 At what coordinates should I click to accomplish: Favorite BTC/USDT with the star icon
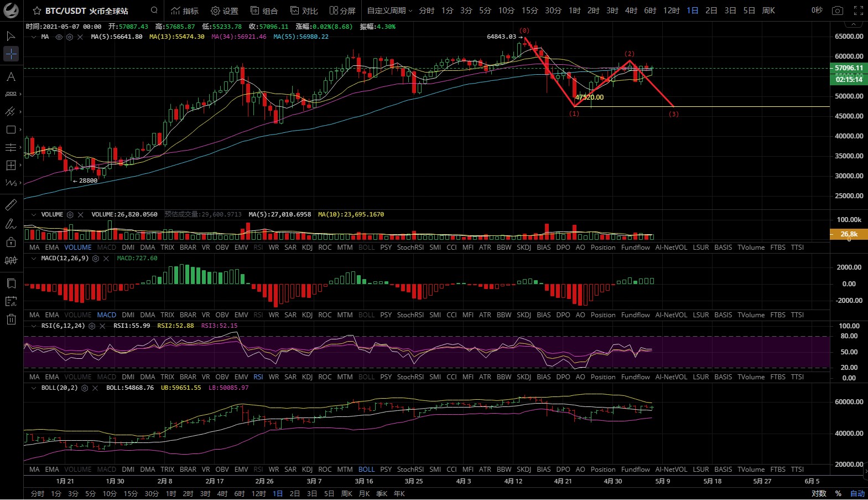[x=37, y=11]
